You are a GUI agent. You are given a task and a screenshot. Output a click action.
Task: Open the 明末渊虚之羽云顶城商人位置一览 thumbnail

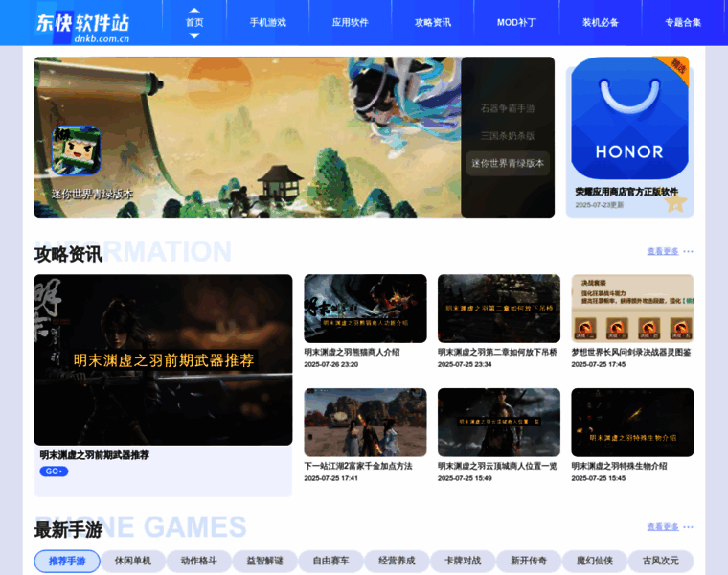click(x=499, y=423)
